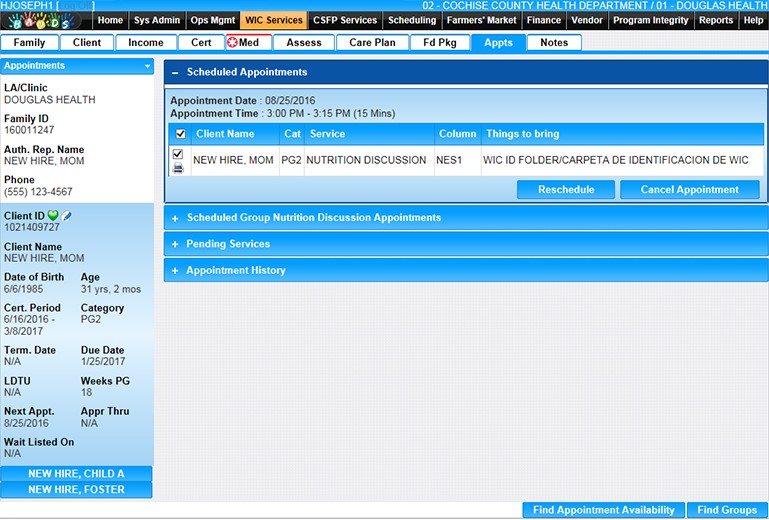The image size is (769, 520).
Task: Click Find Appointment Availability button
Action: 603,510
